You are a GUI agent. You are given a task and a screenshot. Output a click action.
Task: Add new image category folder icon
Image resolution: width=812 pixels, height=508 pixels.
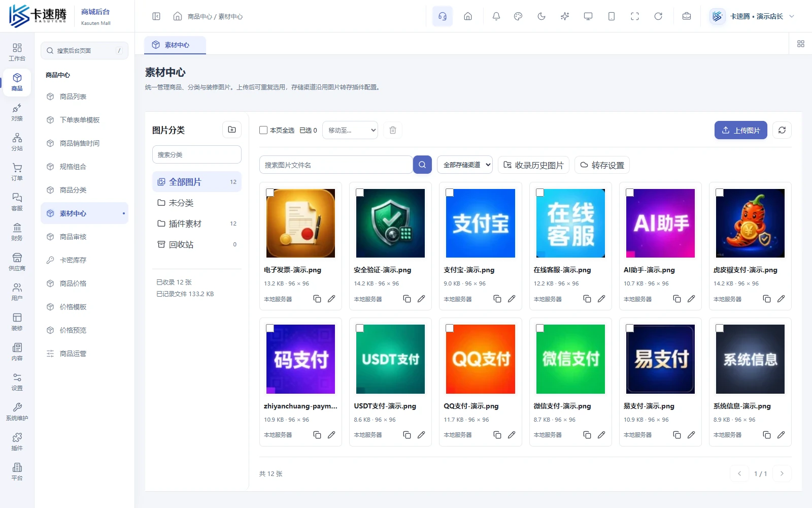click(x=232, y=130)
